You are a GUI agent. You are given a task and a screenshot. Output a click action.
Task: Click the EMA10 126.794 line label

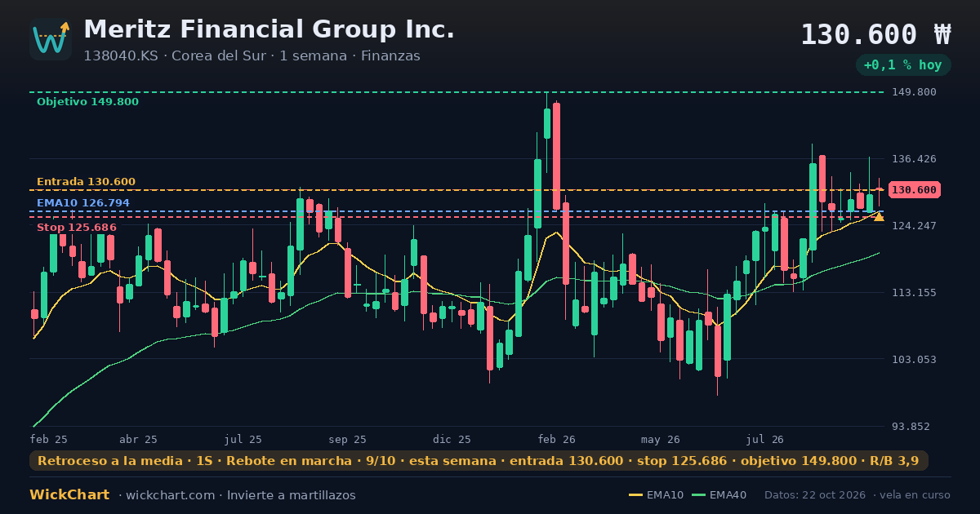[x=82, y=203]
